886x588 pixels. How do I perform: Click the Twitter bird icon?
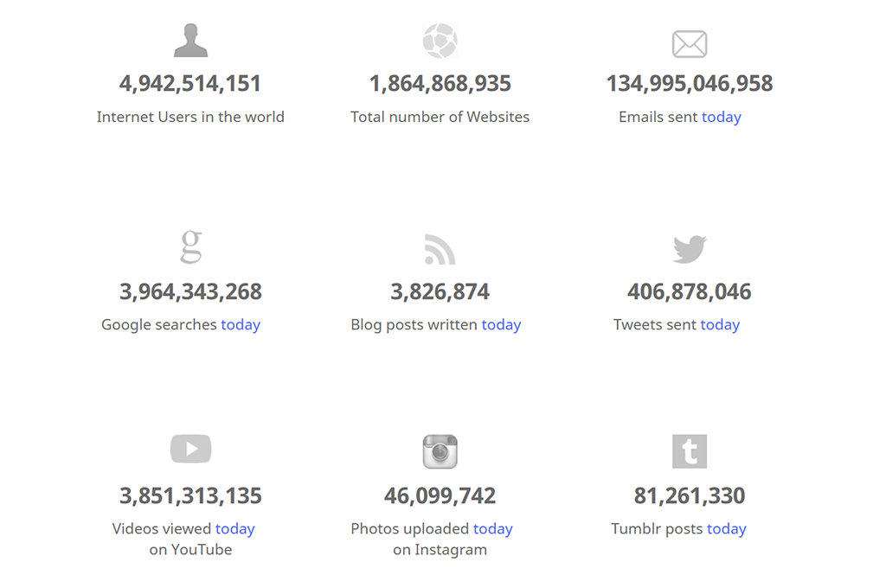(x=690, y=249)
